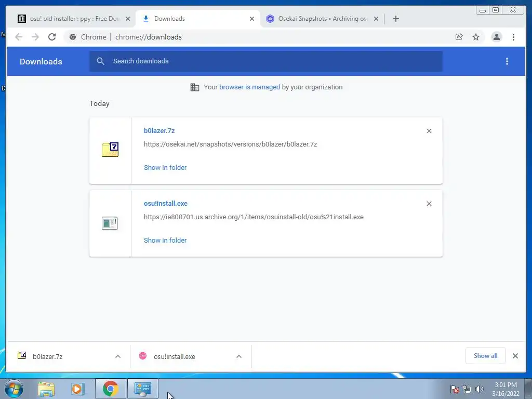The image size is (532, 399).
Task: Open the control panel taskbar icon
Action: point(143,389)
